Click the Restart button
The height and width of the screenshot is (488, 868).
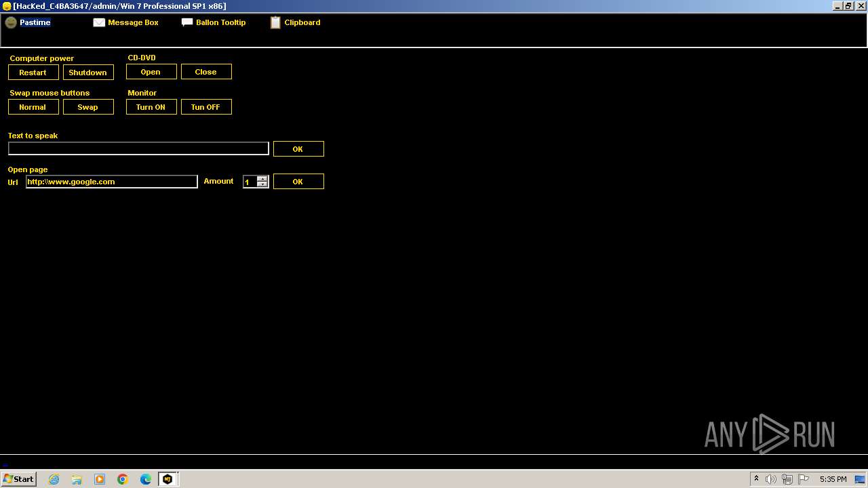[x=33, y=73]
